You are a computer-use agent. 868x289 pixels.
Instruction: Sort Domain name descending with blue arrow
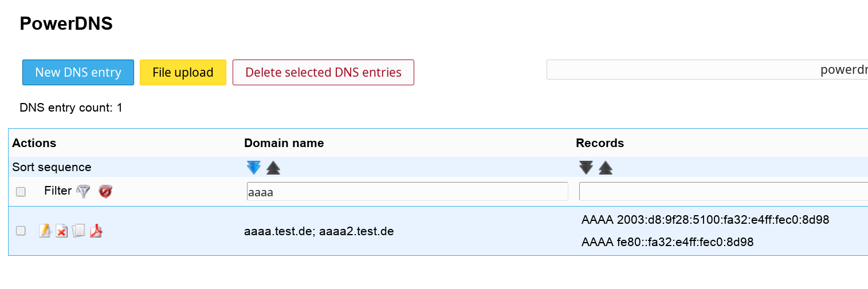click(x=254, y=168)
